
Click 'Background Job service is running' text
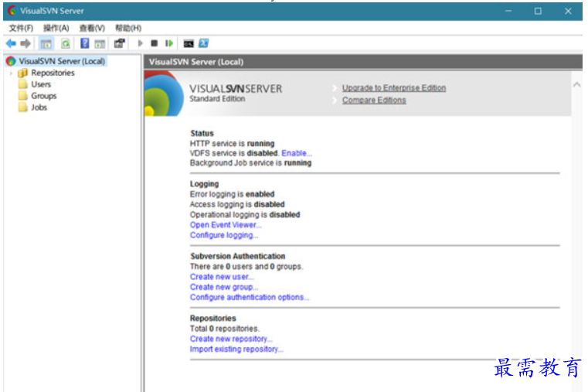tap(250, 163)
